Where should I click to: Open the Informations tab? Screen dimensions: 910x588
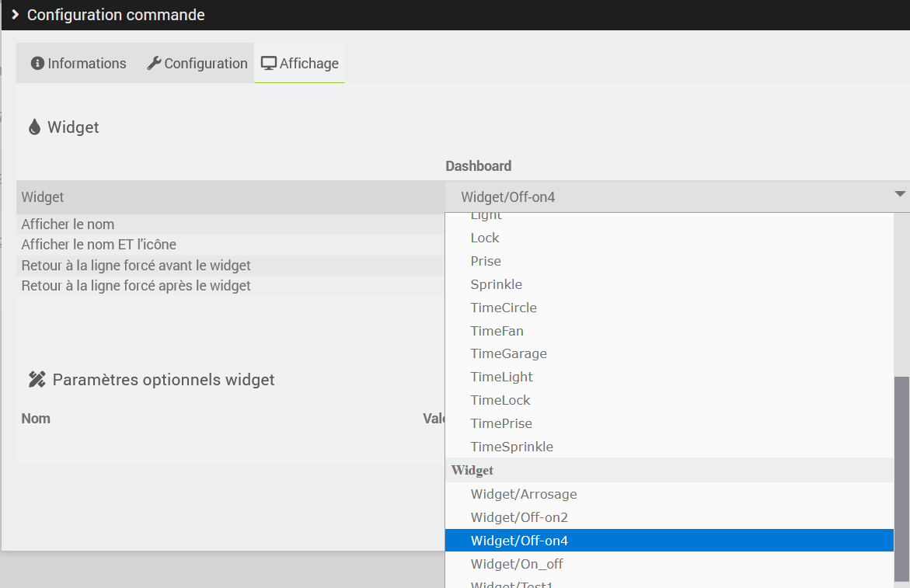click(x=78, y=64)
